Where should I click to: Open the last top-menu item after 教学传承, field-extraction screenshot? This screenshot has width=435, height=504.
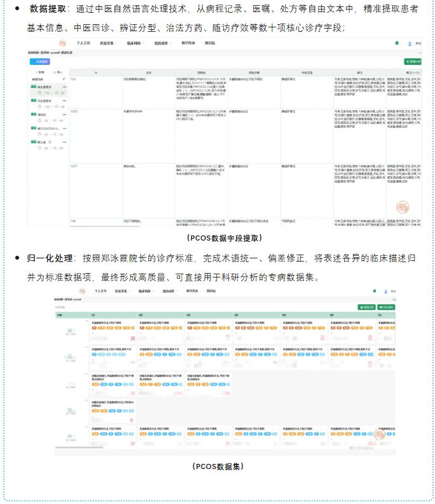210,43
